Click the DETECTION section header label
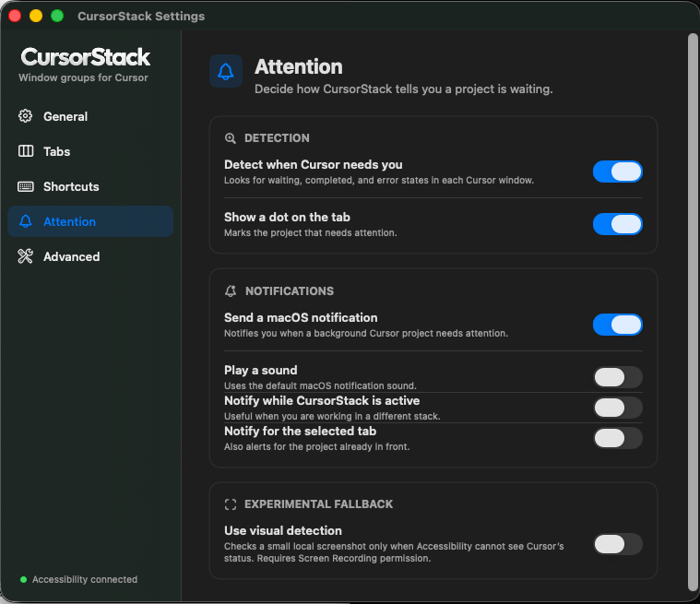The width and height of the screenshot is (700, 604). pos(277,138)
